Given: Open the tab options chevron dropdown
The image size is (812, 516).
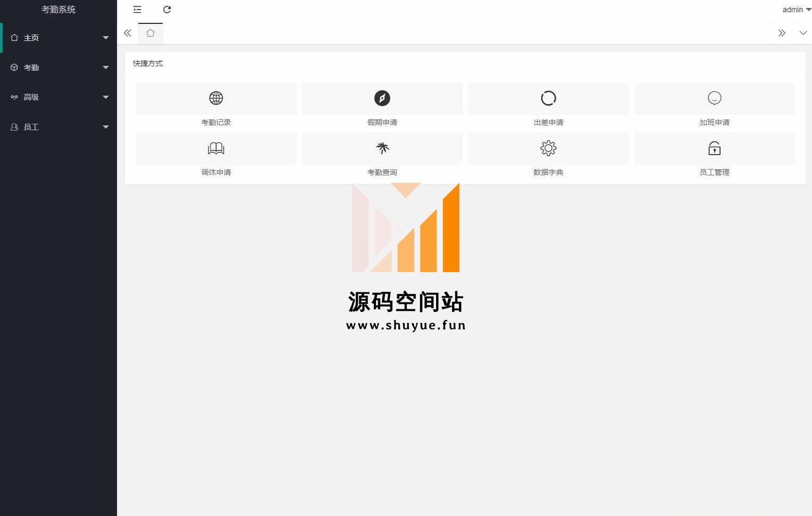Looking at the screenshot, I should (x=803, y=33).
